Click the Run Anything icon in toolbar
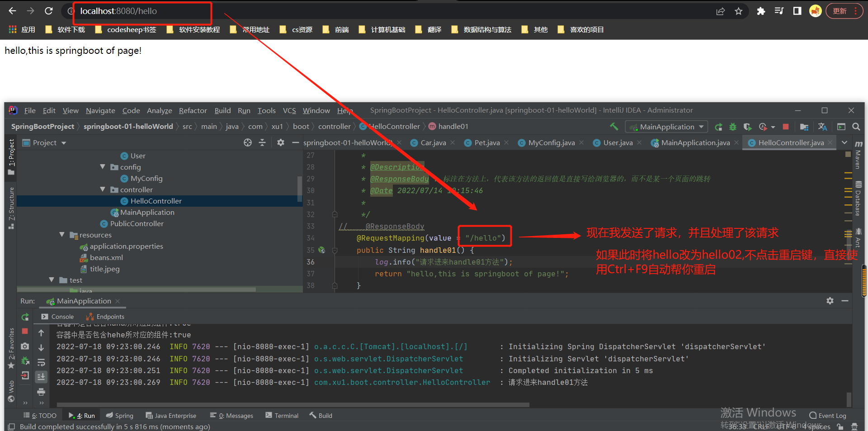 point(841,127)
